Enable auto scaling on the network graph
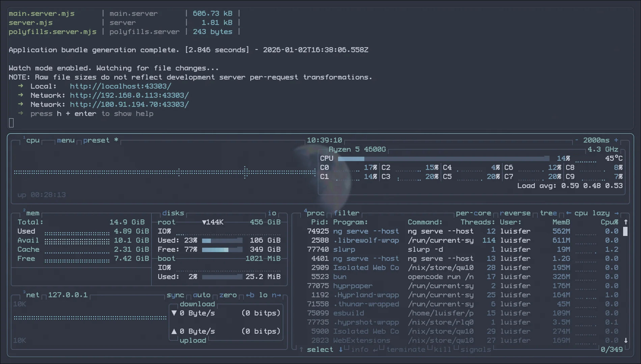The image size is (641, 364). point(202,295)
